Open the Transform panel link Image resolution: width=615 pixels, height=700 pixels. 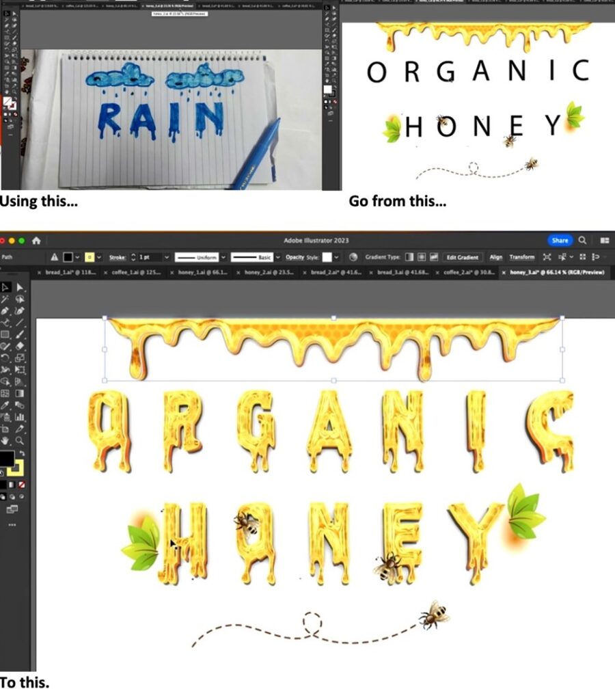(x=521, y=257)
